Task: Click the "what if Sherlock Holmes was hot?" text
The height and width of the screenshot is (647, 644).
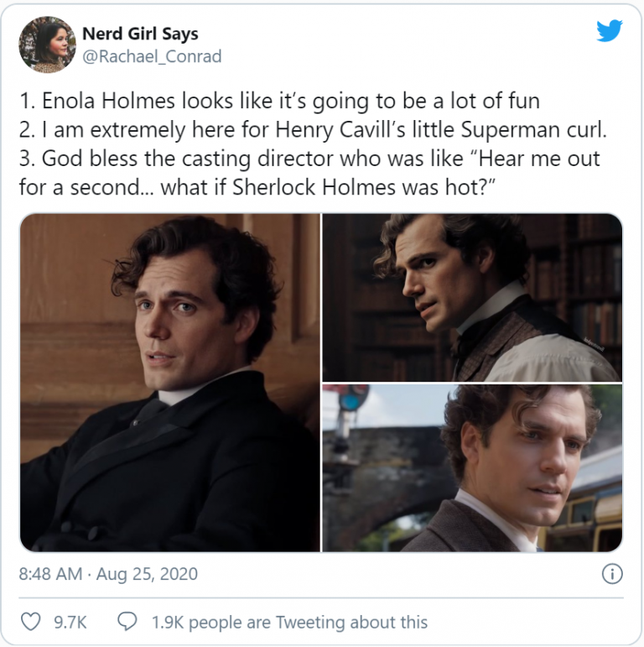Action: point(325,187)
